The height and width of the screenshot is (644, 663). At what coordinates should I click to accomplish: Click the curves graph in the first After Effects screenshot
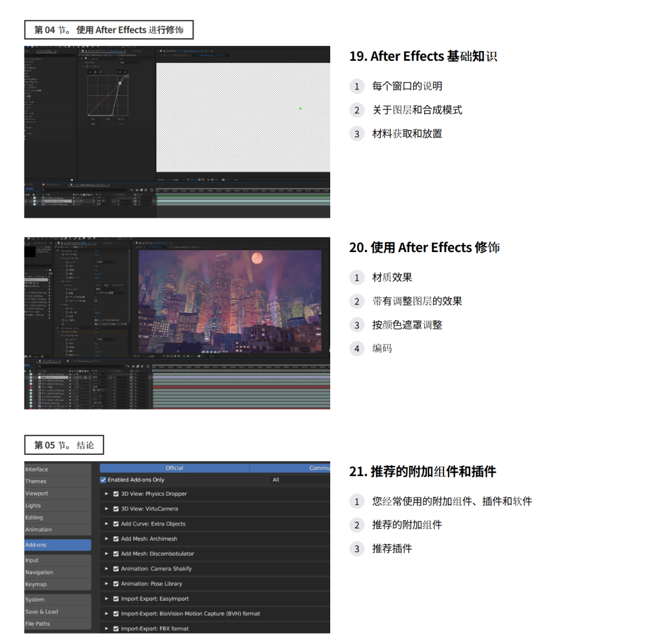(x=108, y=96)
